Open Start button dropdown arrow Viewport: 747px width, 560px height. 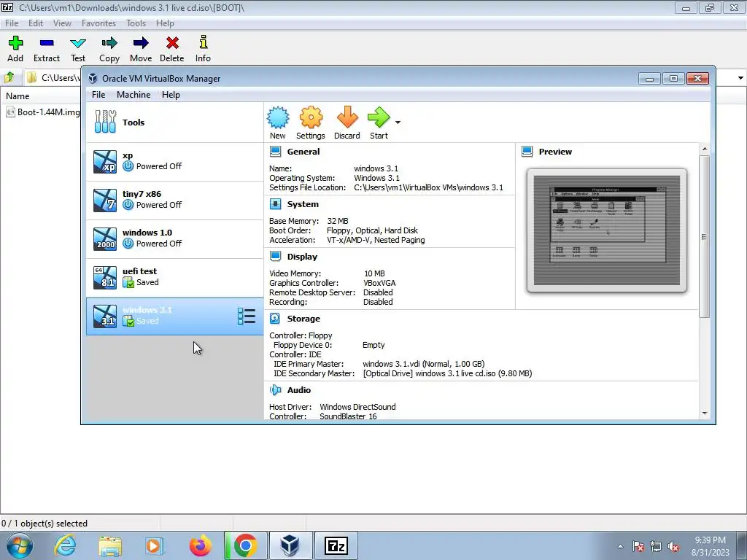click(x=398, y=122)
